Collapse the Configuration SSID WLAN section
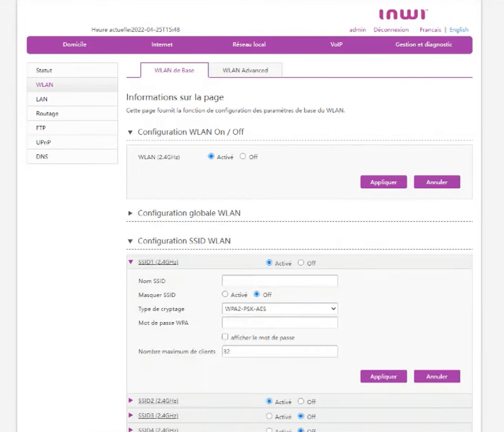The image size is (504, 432). click(130, 241)
